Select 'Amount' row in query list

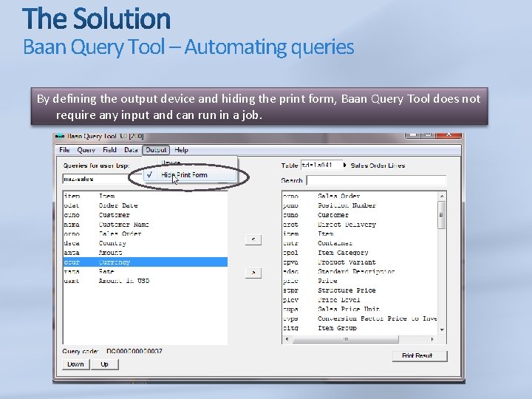coord(146,253)
